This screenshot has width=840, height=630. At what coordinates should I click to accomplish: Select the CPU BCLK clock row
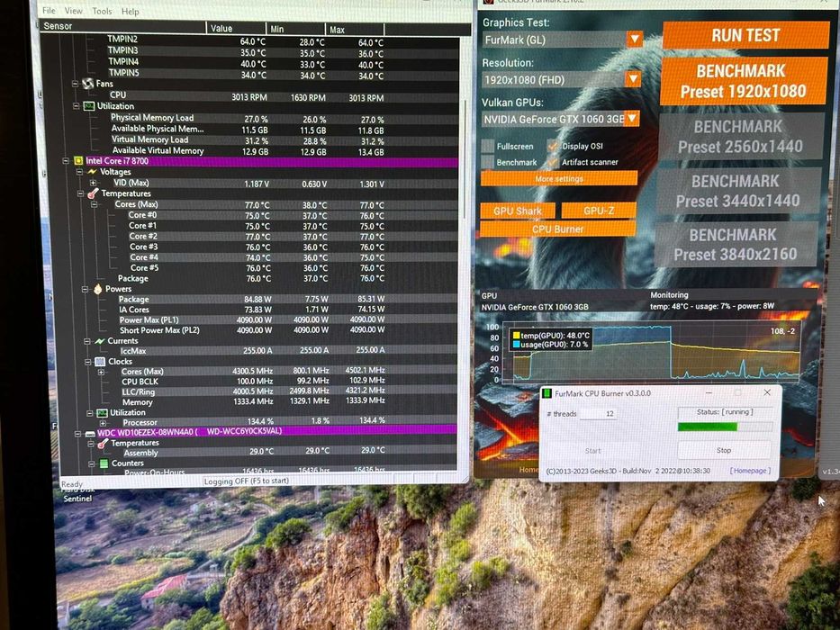pos(257,381)
